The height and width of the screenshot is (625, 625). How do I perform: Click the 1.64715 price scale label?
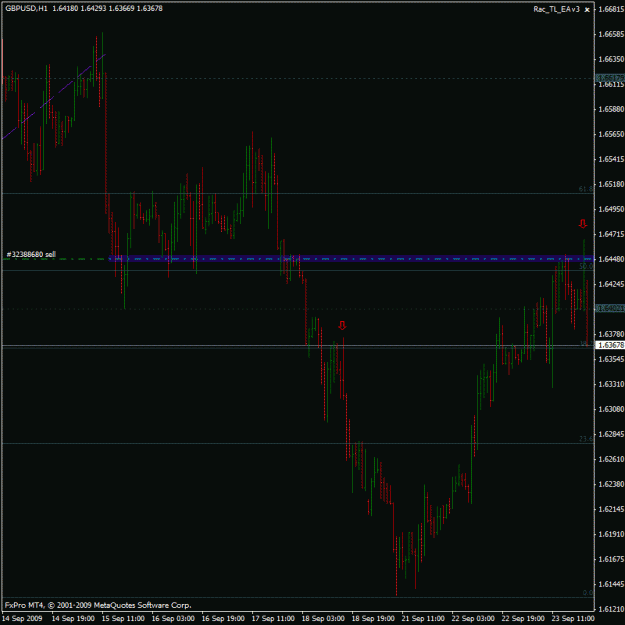pyautogui.click(x=611, y=234)
